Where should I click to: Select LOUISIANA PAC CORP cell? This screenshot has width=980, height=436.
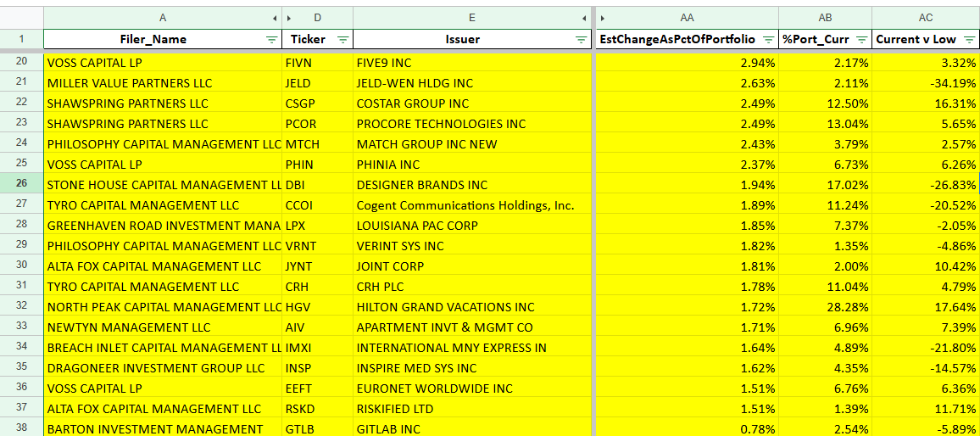pos(472,226)
